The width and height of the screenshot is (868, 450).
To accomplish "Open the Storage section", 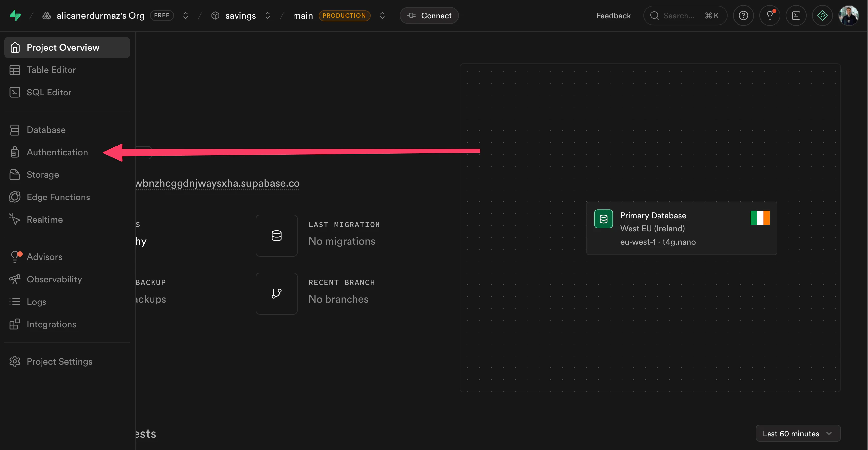I will 43,174.
